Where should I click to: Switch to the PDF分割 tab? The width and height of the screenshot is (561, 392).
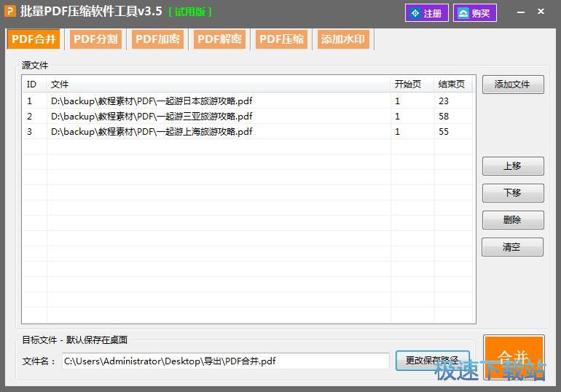pyautogui.click(x=95, y=39)
